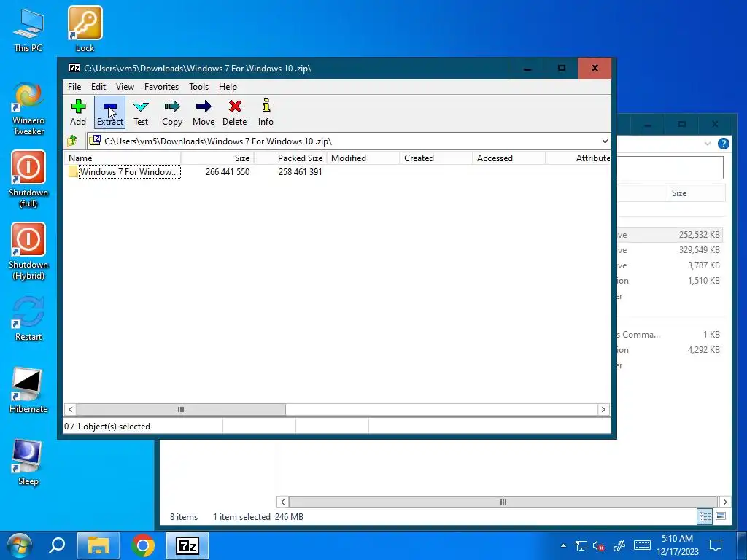747x560 pixels.
Task: Expand the 7-Zip address path dropdown
Action: click(x=605, y=141)
